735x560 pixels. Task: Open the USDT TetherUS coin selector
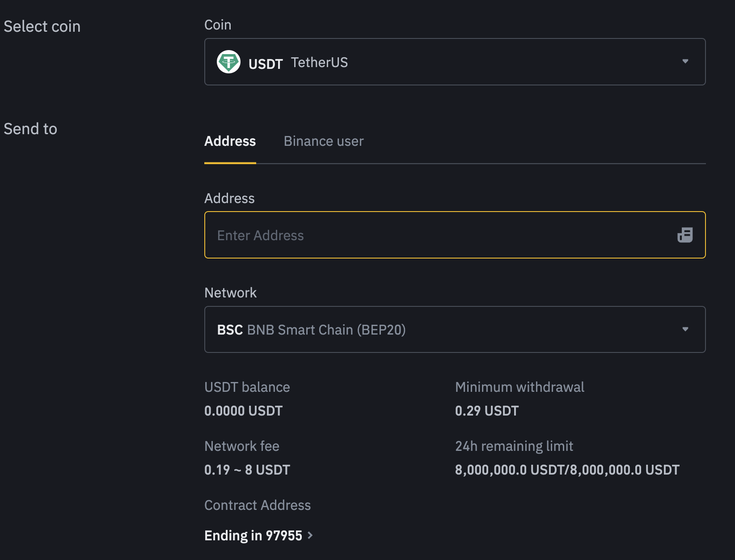coord(455,62)
